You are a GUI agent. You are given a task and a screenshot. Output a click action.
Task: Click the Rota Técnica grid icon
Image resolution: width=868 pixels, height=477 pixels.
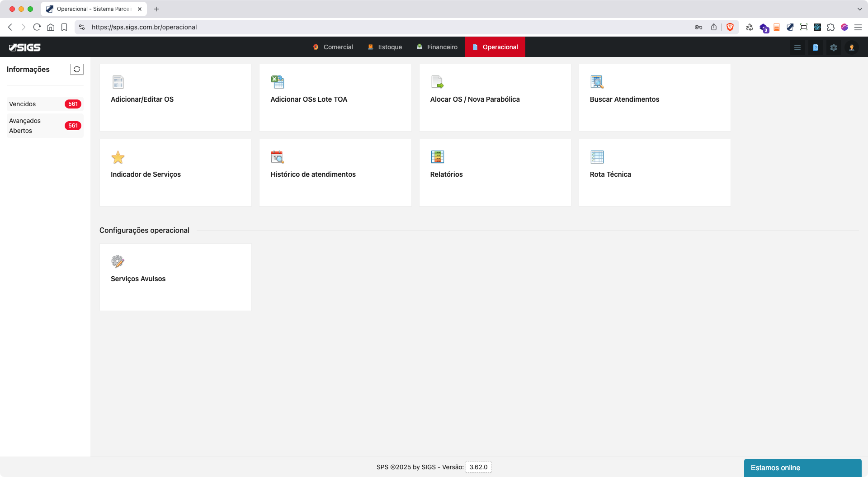click(597, 157)
